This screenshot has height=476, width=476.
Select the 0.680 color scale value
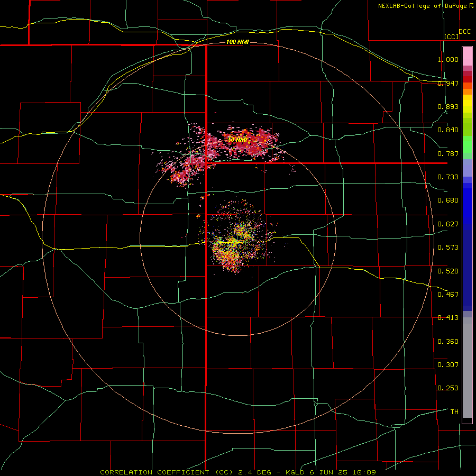(448, 200)
